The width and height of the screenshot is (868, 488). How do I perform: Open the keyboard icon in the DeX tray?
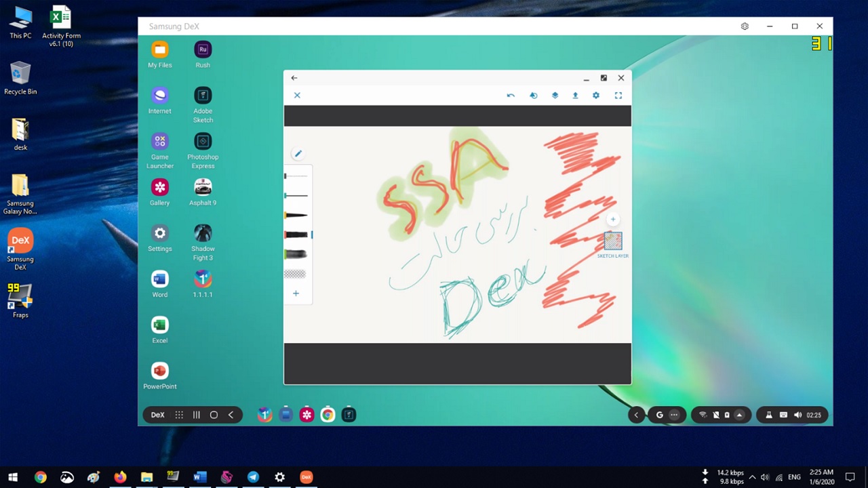[783, 415]
